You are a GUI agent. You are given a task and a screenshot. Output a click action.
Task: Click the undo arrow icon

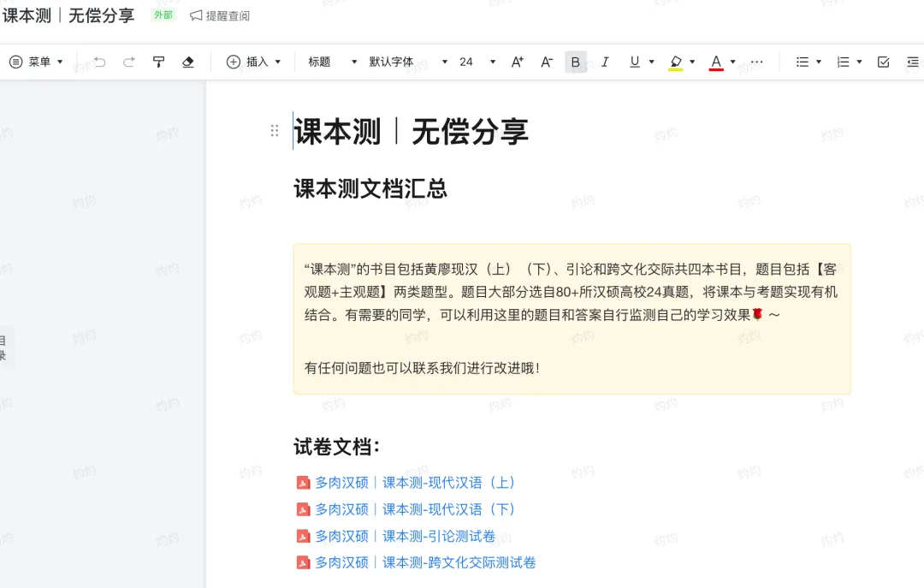click(99, 62)
